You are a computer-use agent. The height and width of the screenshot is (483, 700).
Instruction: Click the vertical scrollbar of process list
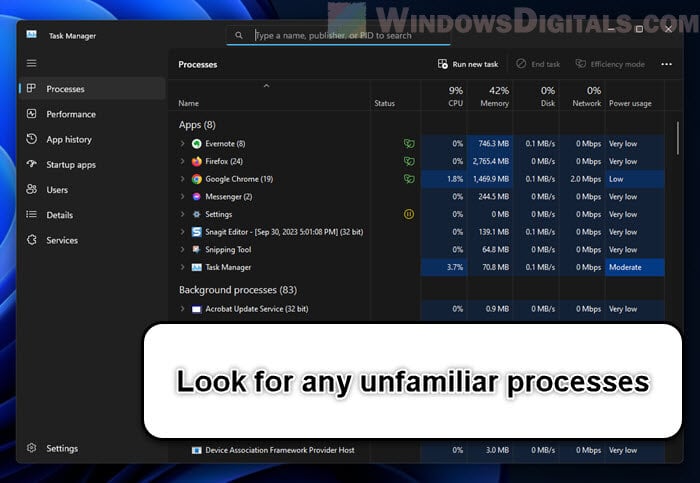click(678, 138)
